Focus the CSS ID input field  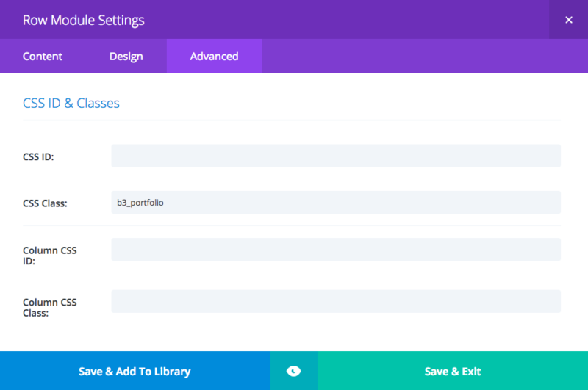coord(335,156)
